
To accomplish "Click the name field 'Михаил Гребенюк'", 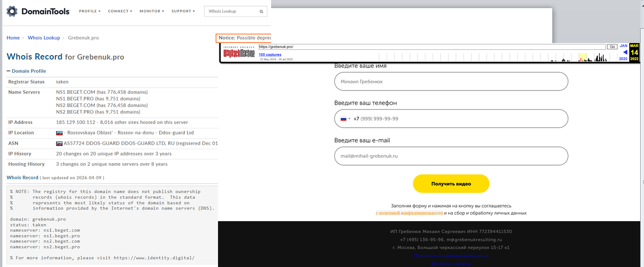I will (x=451, y=81).
